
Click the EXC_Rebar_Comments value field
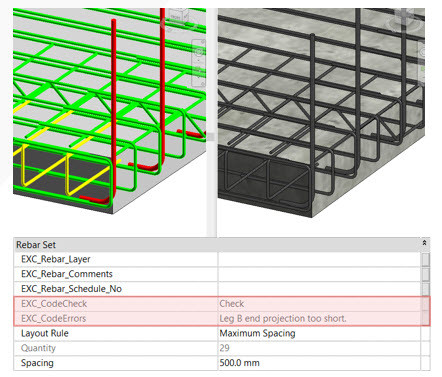[x=319, y=274]
